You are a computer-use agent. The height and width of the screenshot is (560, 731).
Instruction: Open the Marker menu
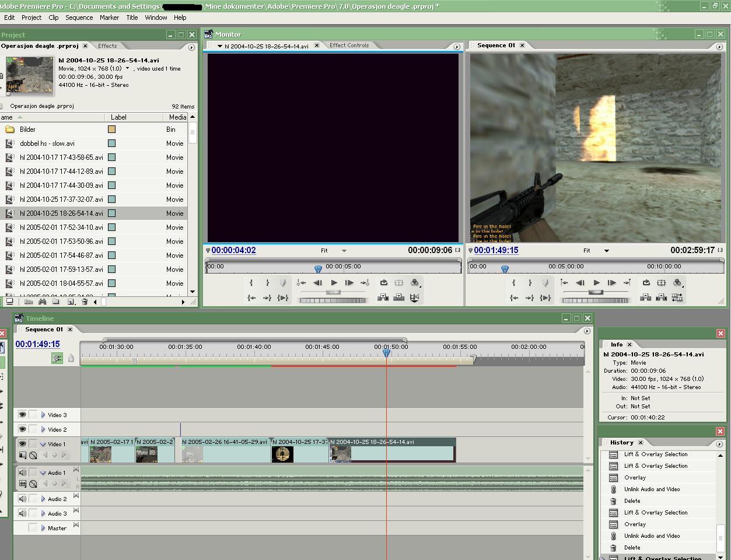click(109, 17)
